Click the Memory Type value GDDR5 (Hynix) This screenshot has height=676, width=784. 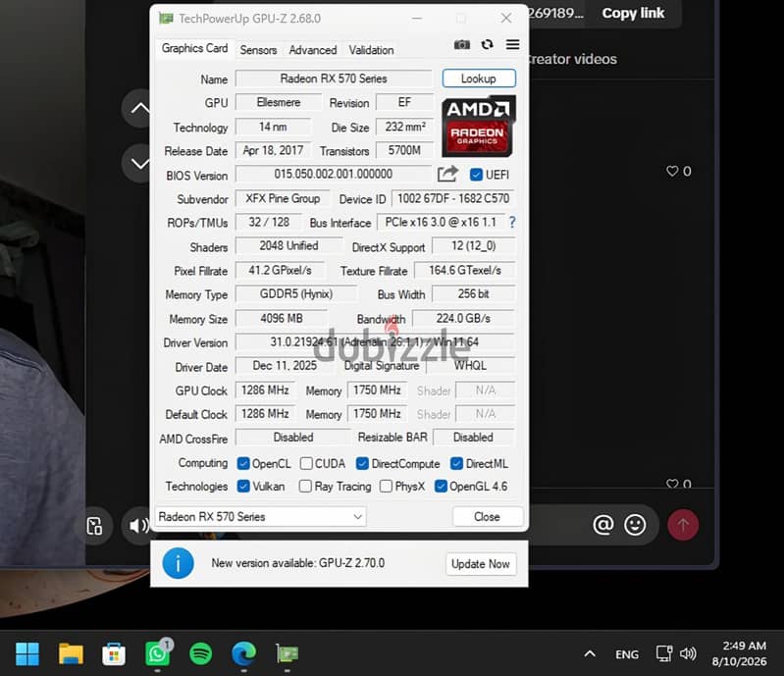point(296,294)
